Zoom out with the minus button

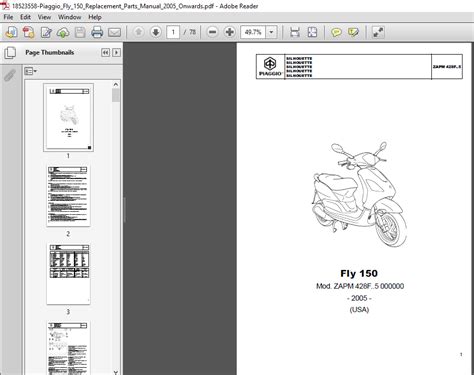212,32
